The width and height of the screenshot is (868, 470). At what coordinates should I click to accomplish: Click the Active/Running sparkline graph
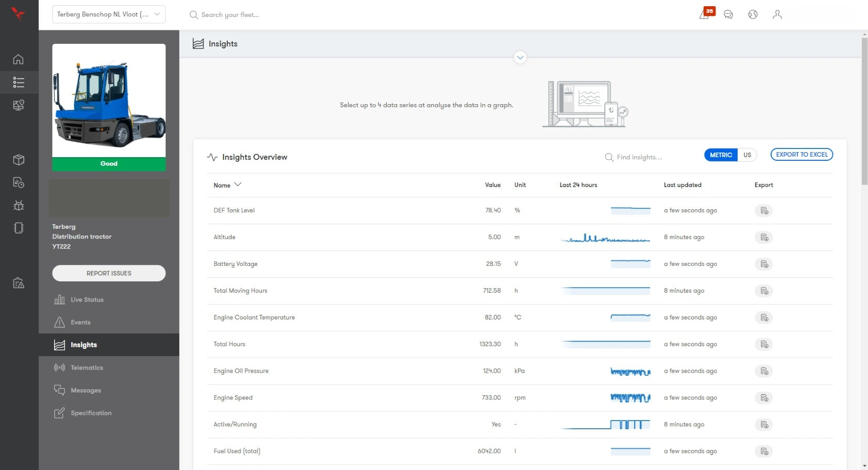605,425
